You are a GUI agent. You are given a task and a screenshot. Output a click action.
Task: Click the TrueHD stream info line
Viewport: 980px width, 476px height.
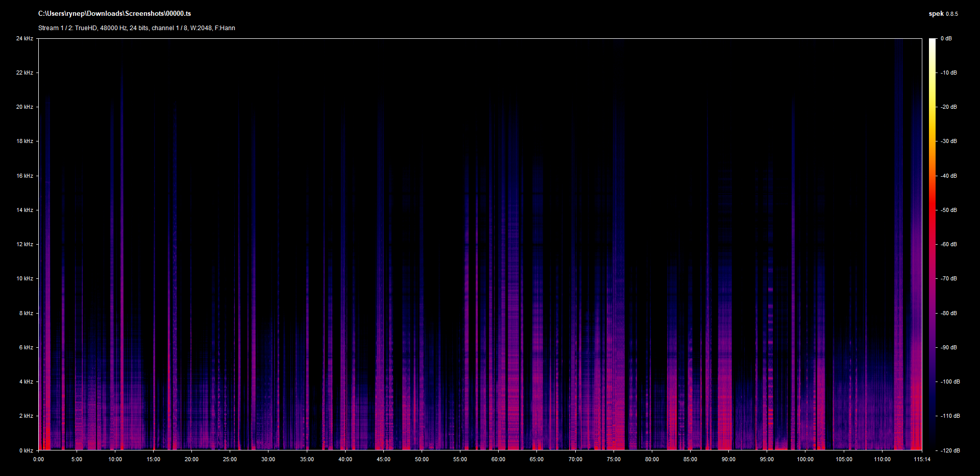pos(136,28)
